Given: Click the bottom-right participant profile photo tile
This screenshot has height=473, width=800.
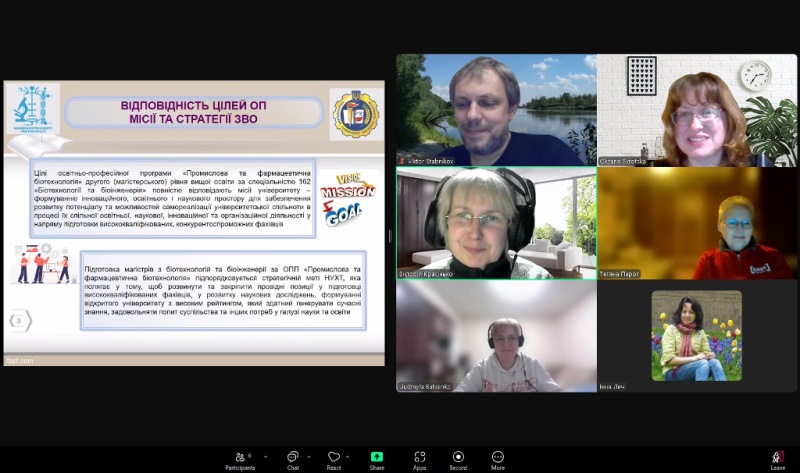Looking at the screenshot, I should pos(697,336).
